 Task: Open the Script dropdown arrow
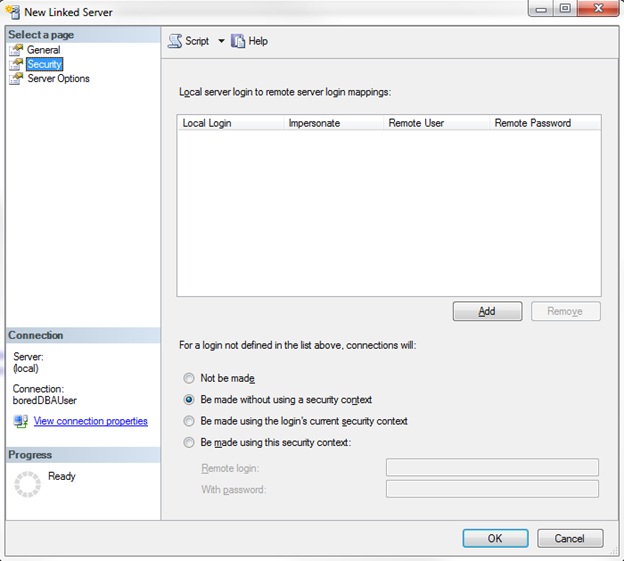click(221, 41)
